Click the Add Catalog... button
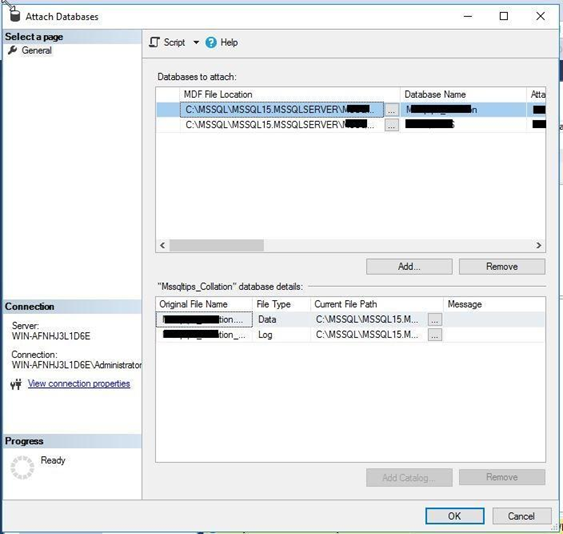This screenshot has width=563, height=534. coord(409,478)
